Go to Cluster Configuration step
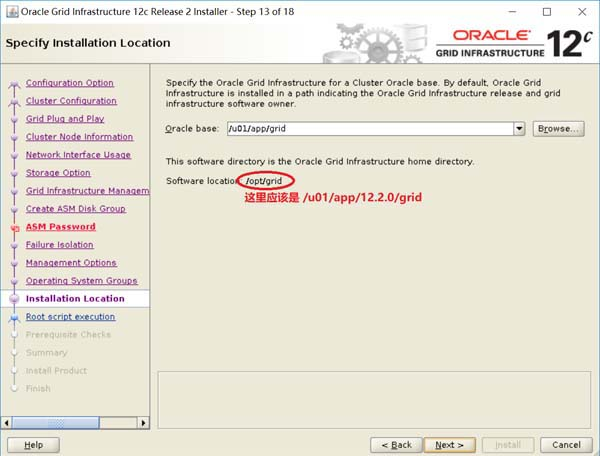 click(x=71, y=101)
